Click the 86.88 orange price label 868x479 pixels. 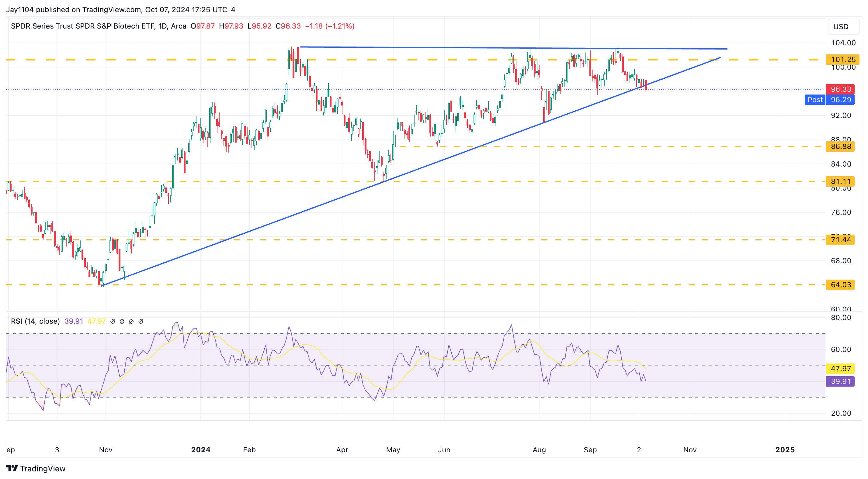[840, 146]
